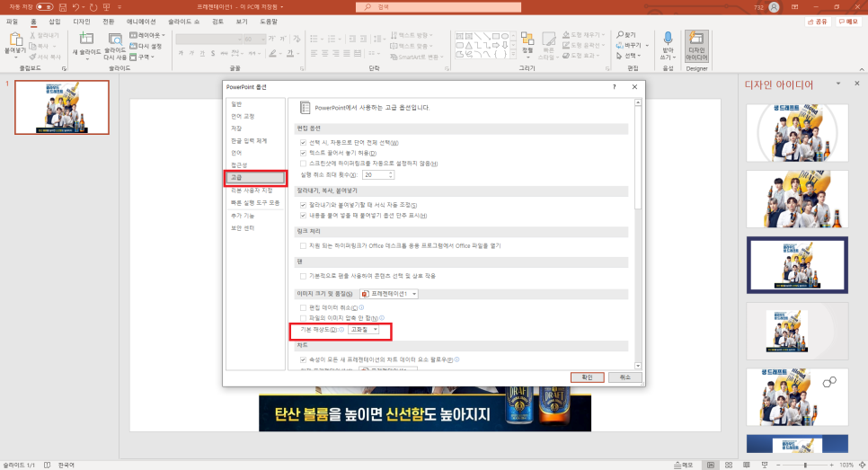Click the user account avatar icon
The width and height of the screenshot is (868, 470).
774,7
